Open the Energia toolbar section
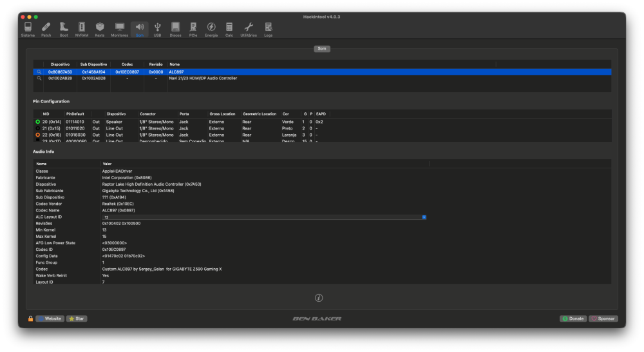644x352 pixels. tap(211, 30)
